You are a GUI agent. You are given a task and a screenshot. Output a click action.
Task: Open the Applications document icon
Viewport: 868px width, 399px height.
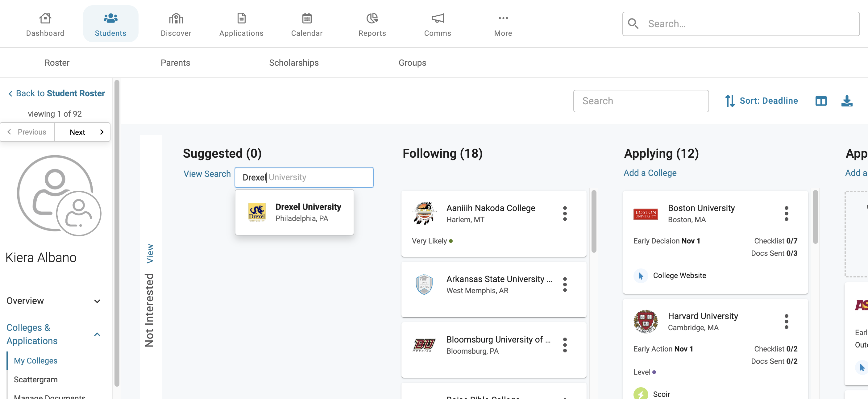[x=241, y=18]
